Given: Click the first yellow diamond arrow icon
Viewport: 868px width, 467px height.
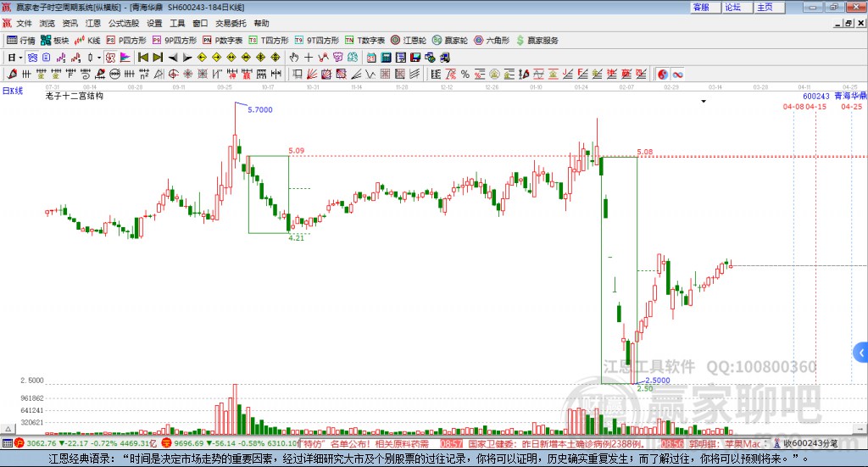Looking at the screenshot, I should coord(202,58).
